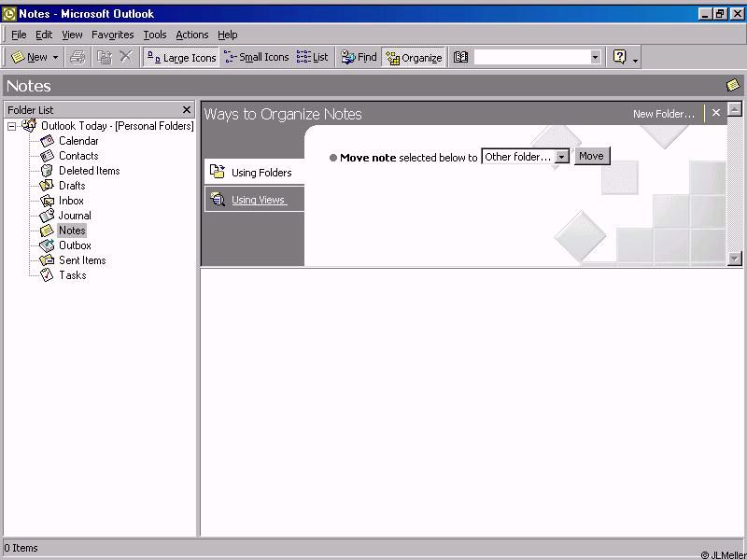Viewport: 747px width, 560px height.
Task: Click the New Folder link
Action: point(663,114)
